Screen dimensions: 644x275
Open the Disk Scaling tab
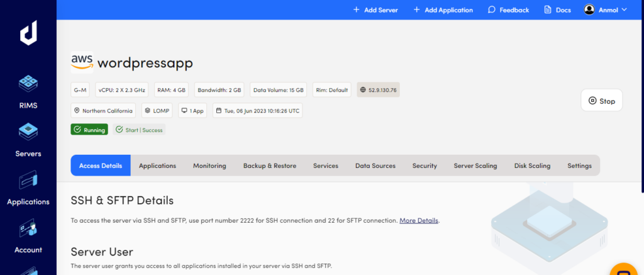pyautogui.click(x=532, y=166)
